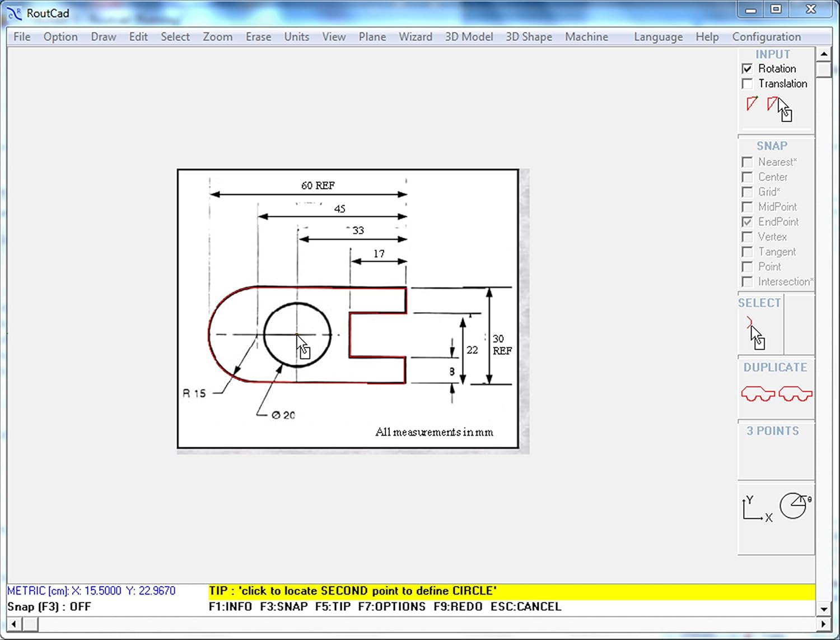
Task: Click the scroll-left arrow at the bottom
Action: [x=14, y=624]
